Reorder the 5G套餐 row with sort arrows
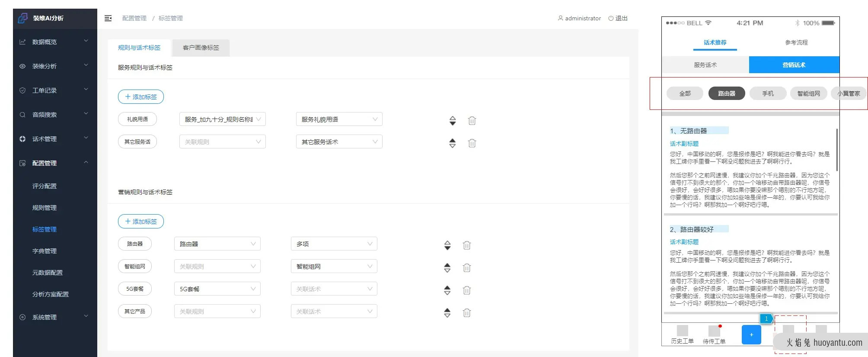 tap(447, 290)
